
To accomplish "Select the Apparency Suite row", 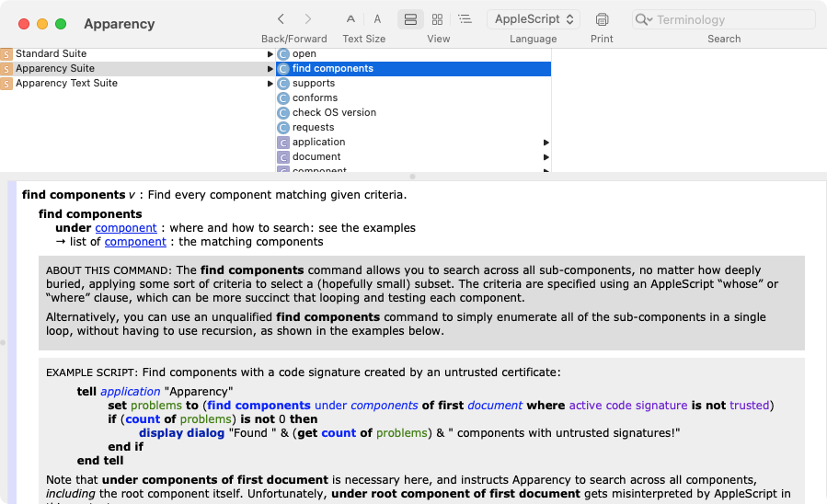I will 138,69.
